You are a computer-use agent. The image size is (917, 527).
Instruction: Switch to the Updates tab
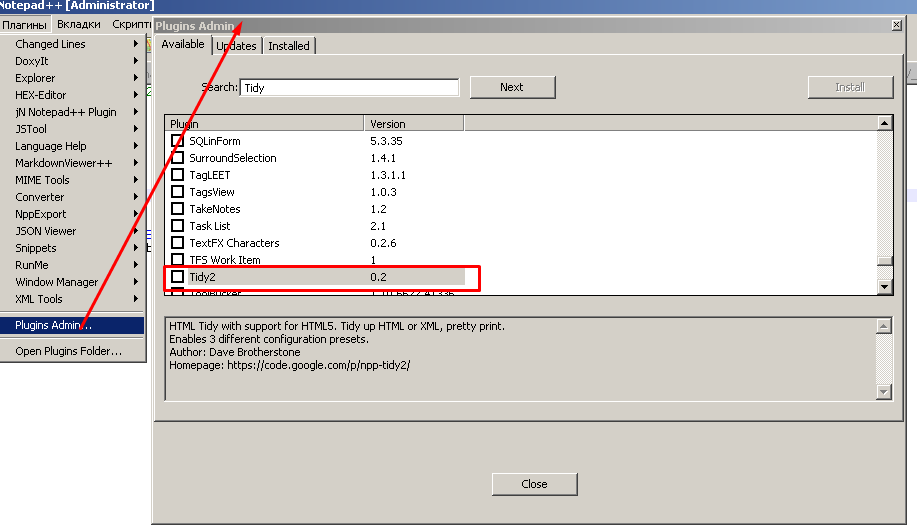tap(236, 46)
